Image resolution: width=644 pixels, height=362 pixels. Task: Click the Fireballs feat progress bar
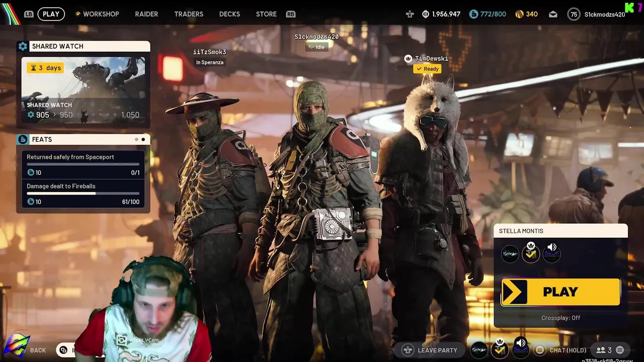pyautogui.click(x=83, y=194)
